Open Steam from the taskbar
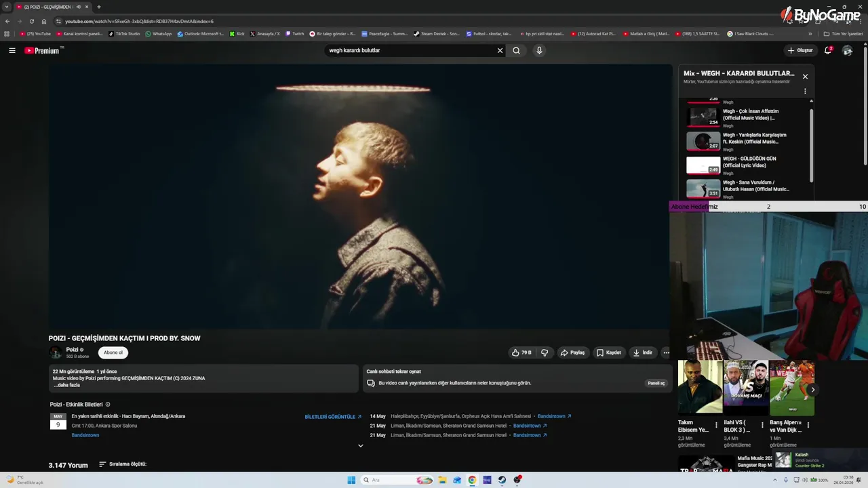Image resolution: width=868 pixels, height=488 pixels. (502, 480)
